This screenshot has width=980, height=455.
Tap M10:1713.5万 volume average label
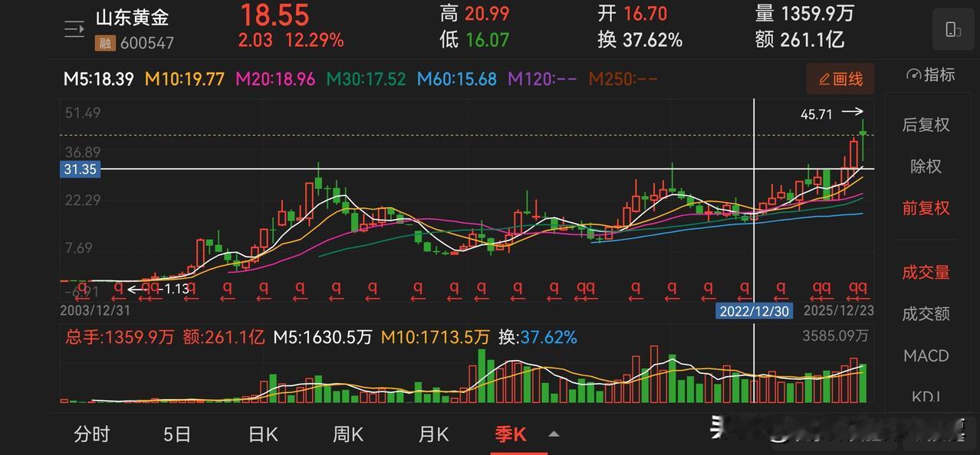coord(435,336)
